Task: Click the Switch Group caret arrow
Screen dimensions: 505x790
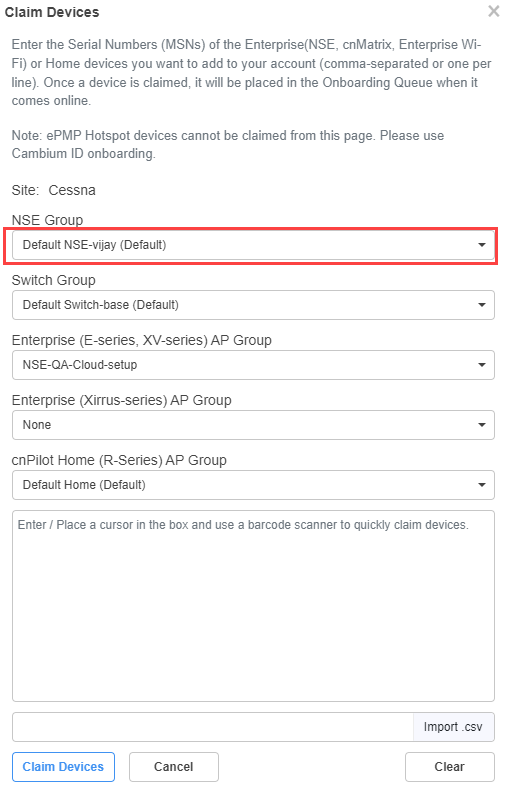Action: pyautogui.click(x=482, y=305)
